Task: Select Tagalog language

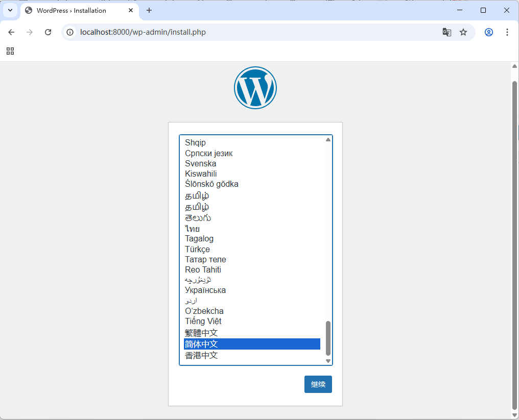Action: tap(252, 239)
